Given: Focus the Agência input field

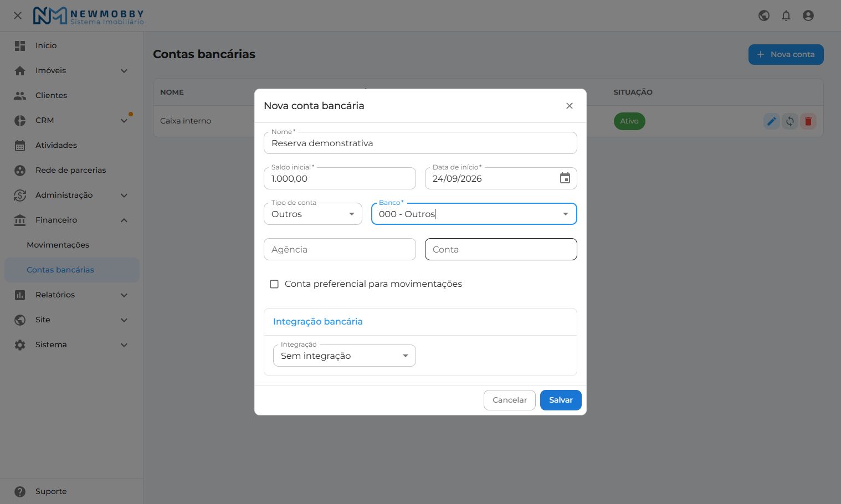Looking at the screenshot, I should coord(340,249).
